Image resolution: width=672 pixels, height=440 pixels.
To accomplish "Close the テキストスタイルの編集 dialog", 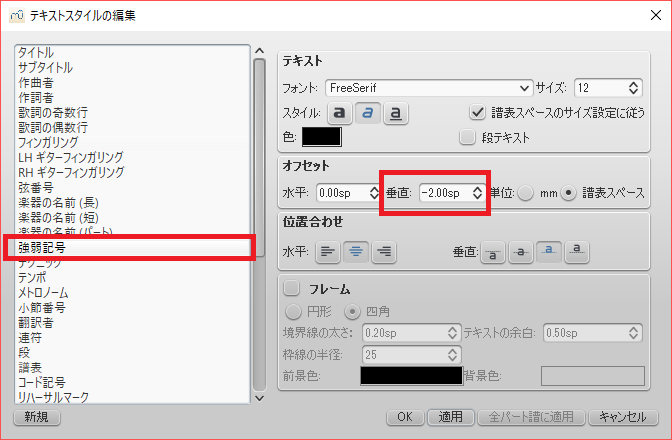I will tap(655, 15).
